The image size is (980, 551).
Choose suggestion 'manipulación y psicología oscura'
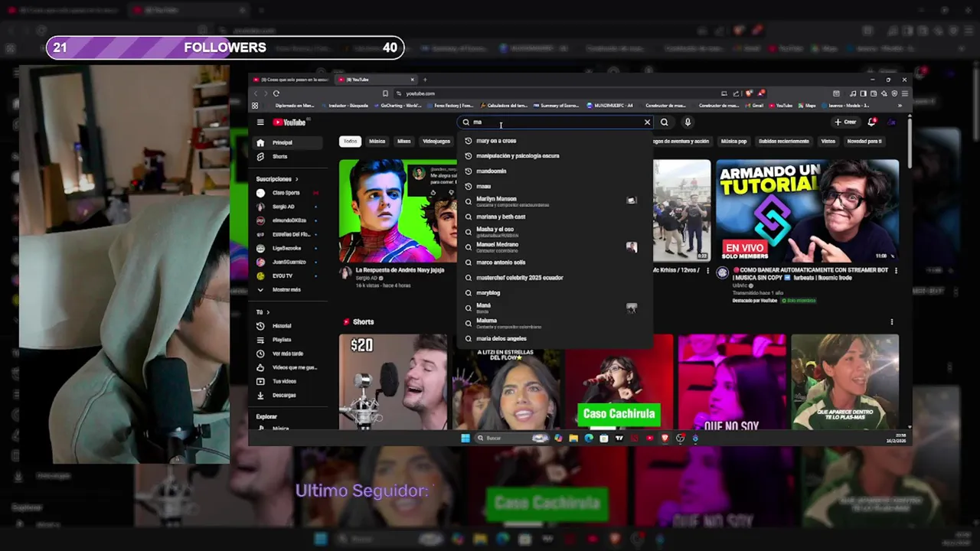(555, 156)
